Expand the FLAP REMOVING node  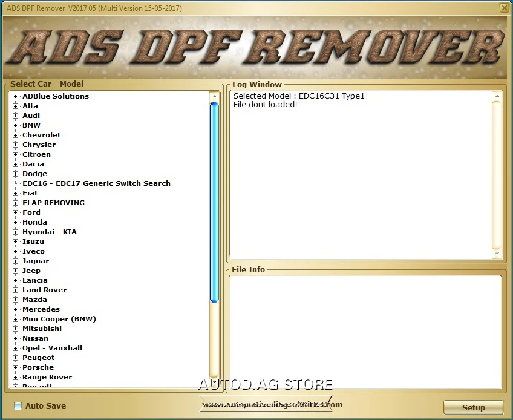point(15,203)
